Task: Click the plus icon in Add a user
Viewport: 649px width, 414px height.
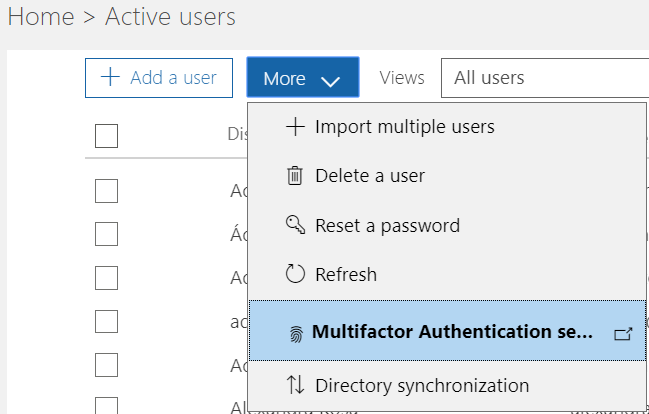Action: pyautogui.click(x=111, y=78)
